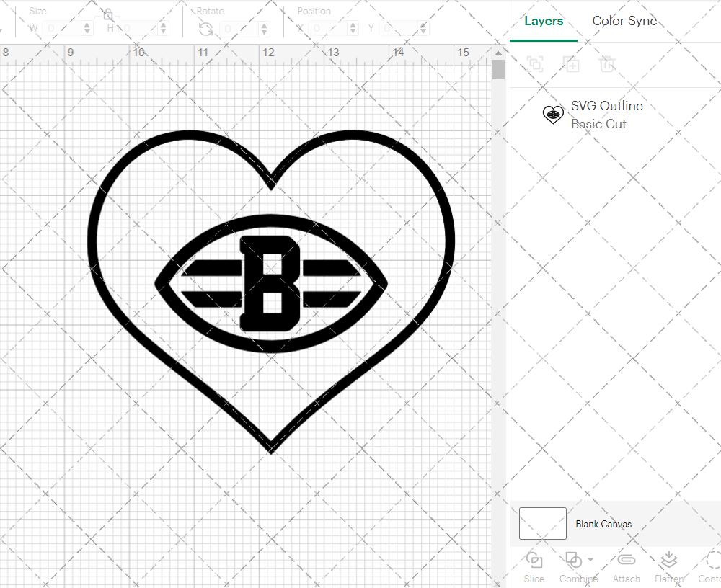Click the Rotate angle stepper down arrow
Image resolution: width=721 pixels, height=588 pixels.
click(264, 32)
